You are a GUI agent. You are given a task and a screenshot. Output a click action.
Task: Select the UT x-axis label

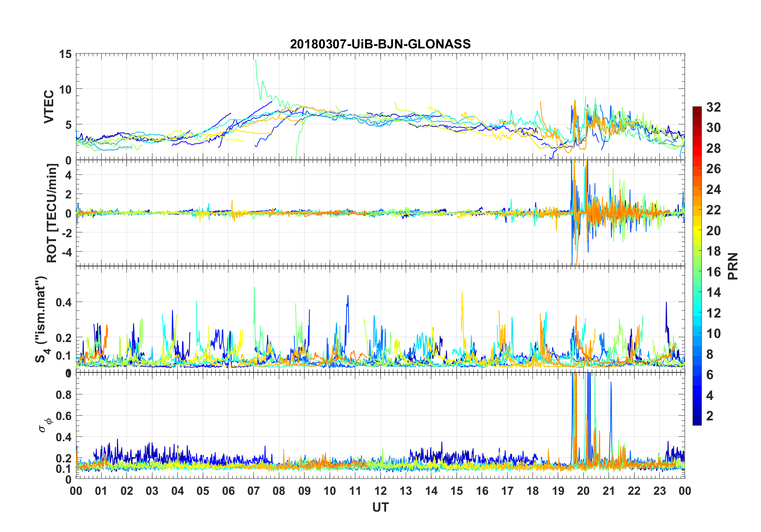pos(380,507)
